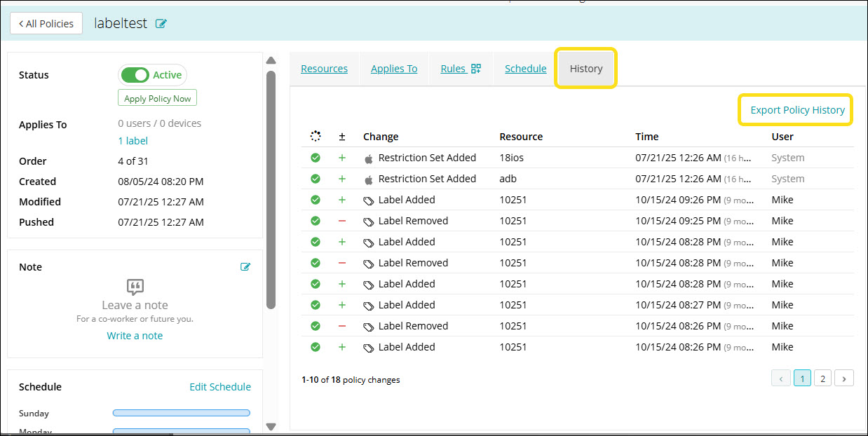868x436 pixels.
Task: Click the loading spinner column header icon
Action: [x=316, y=136]
